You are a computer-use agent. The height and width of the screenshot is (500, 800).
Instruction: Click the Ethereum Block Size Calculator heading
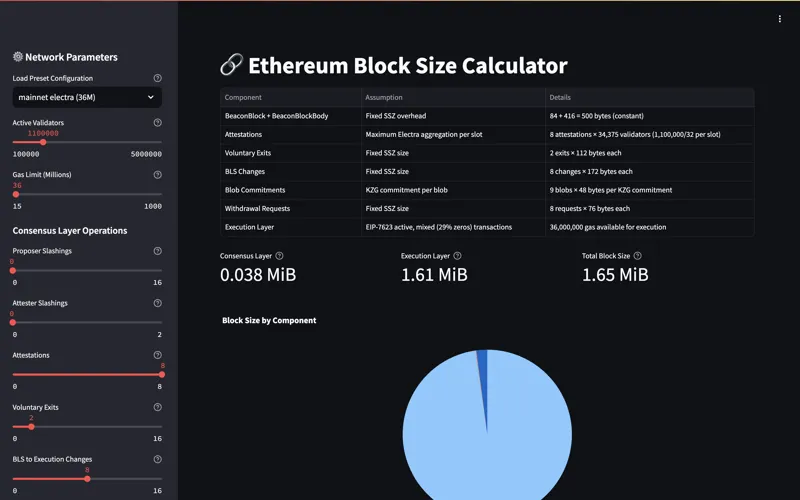(x=408, y=65)
